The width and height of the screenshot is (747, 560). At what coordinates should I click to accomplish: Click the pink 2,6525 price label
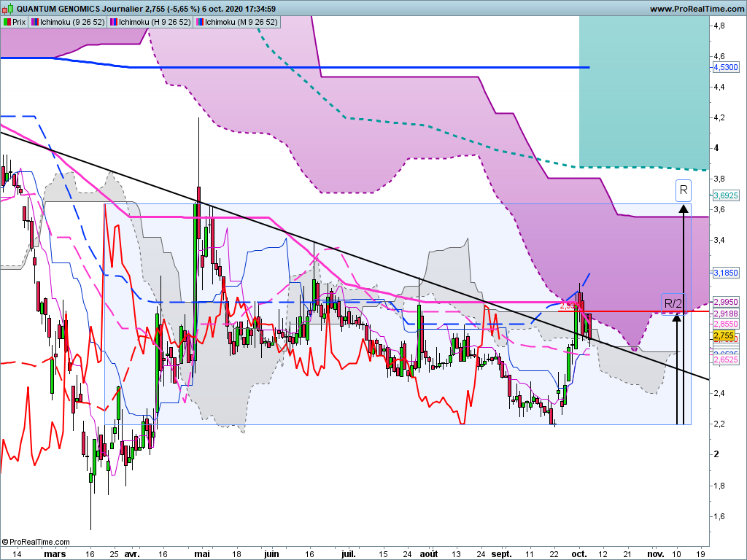point(726,360)
